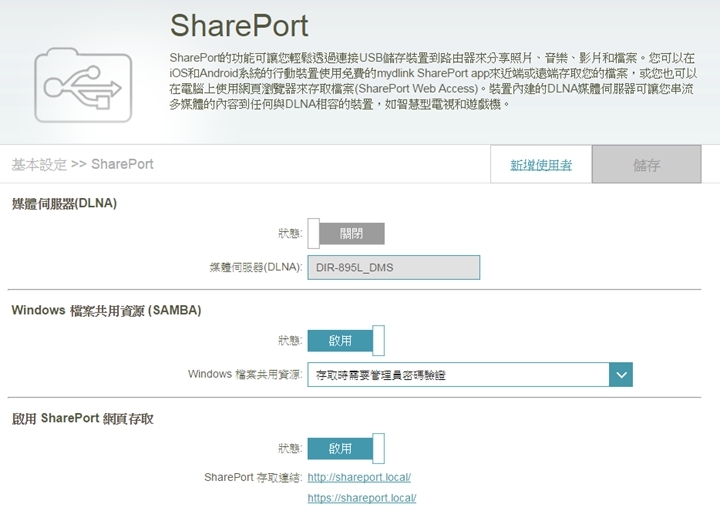Disable the Windows SAMBA file sharing toggle
This screenshot has width=720, height=531.
pos(346,340)
